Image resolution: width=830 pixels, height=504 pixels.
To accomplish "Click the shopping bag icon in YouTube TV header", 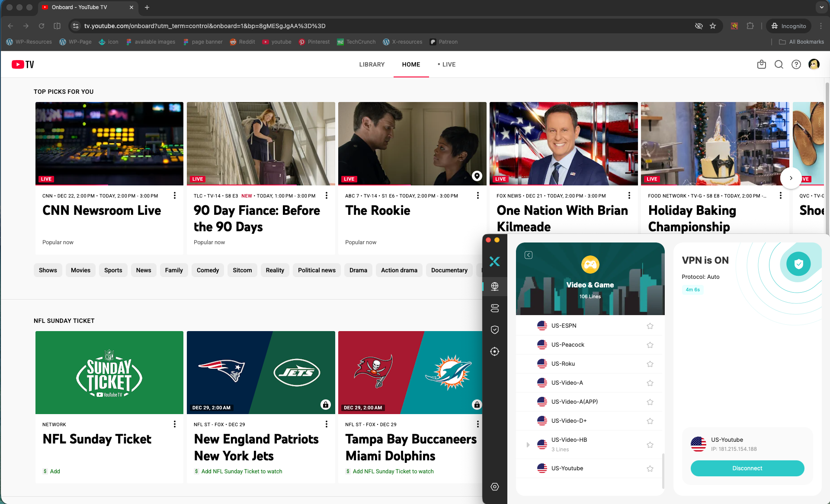I will [762, 64].
